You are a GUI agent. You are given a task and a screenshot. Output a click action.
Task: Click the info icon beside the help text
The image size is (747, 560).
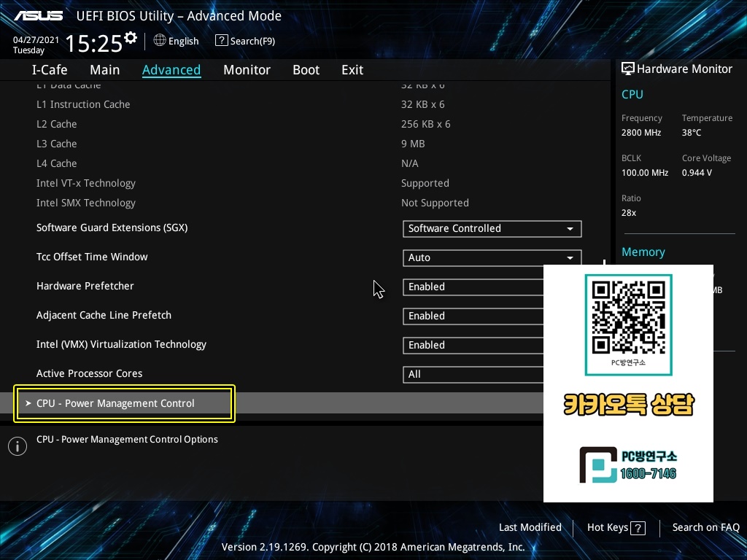pyautogui.click(x=18, y=446)
